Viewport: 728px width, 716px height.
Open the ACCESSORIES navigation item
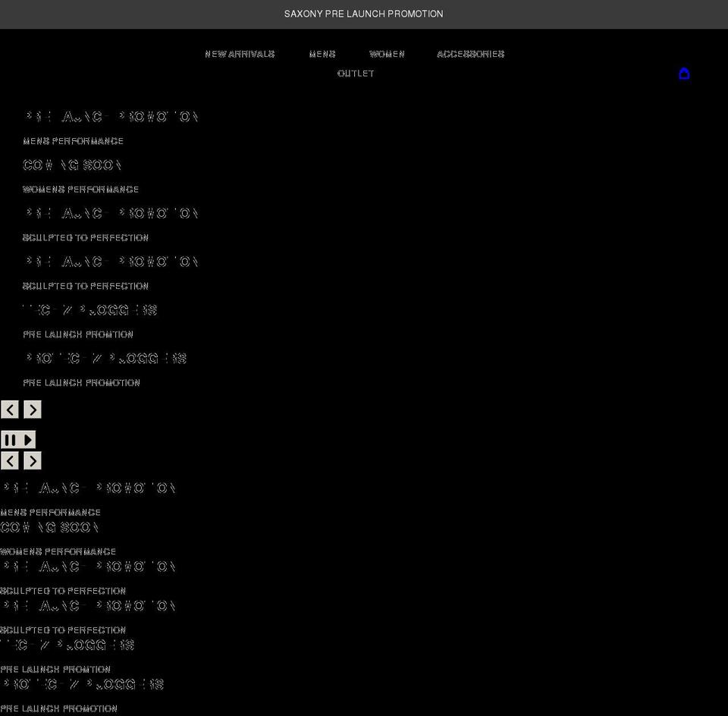point(470,55)
